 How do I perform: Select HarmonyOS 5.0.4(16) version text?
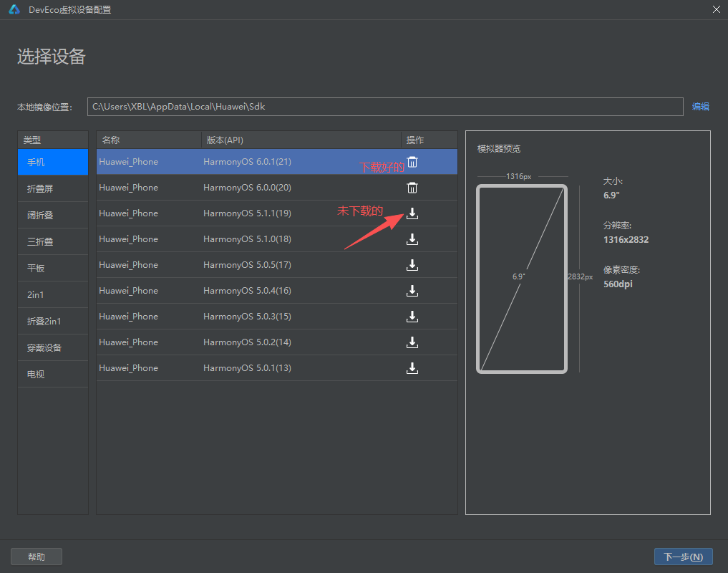[248, 291]
